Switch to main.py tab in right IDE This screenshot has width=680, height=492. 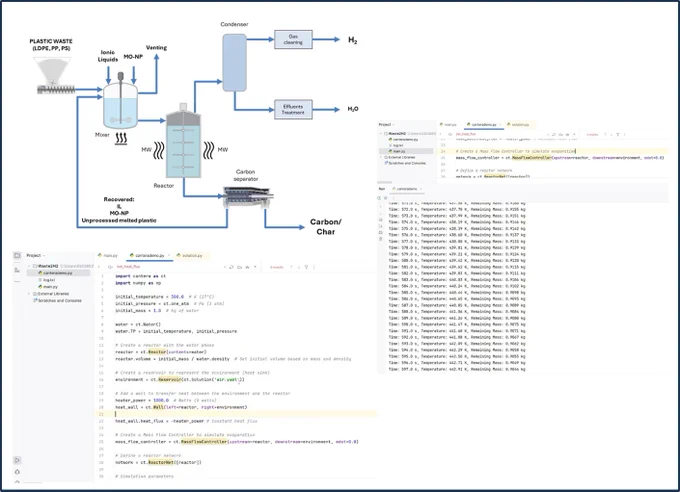(448, 125)
